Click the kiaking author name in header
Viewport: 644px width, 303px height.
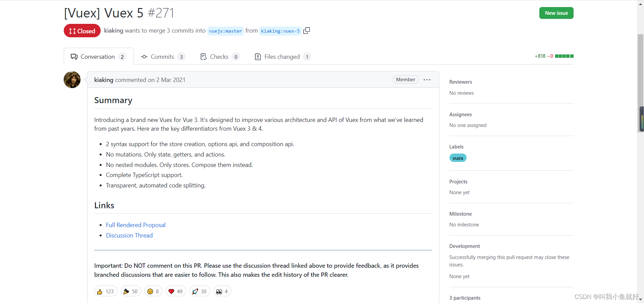pyautogui.click(x=113, y=31)
